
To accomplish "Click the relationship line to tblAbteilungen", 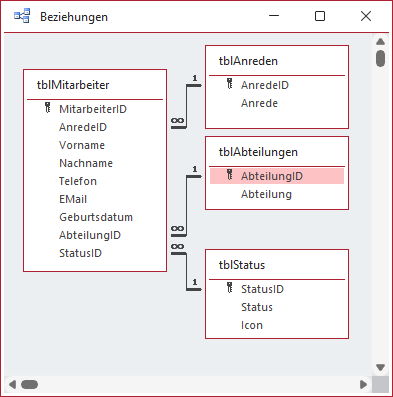I will 186,206.
